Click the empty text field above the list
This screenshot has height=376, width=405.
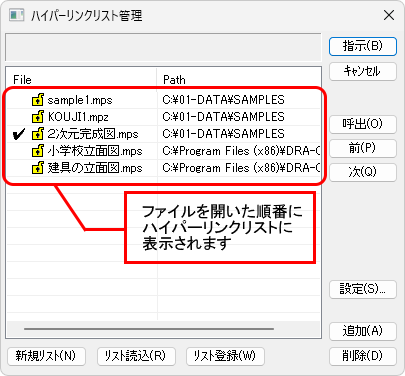click(x=163, y=47)
